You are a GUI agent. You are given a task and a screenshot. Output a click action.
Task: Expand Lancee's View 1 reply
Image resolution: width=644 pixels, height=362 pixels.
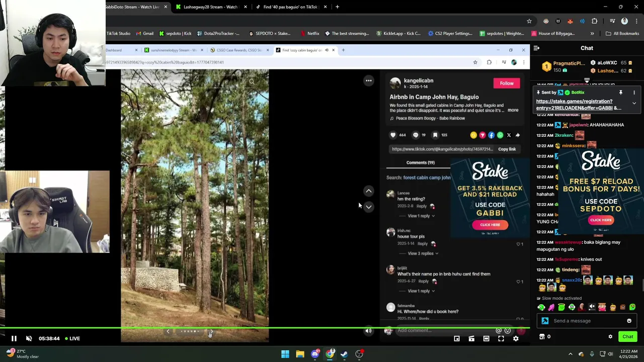pos(421,216)
